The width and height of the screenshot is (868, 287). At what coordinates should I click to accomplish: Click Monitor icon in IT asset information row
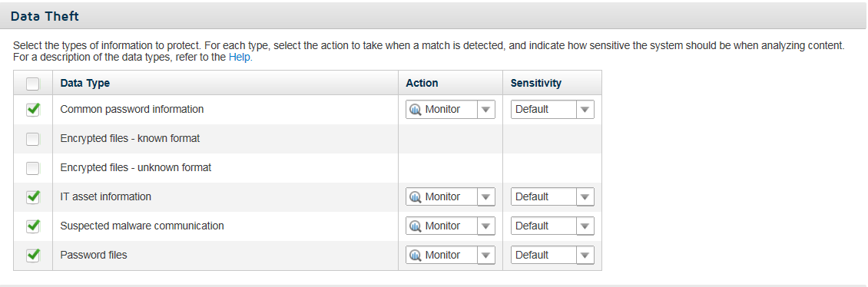pos(415,197)
